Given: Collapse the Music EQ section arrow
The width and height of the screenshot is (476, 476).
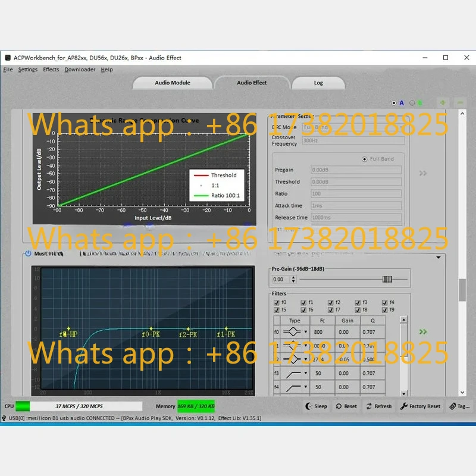Looking at the screenshot, I should (439, 258).
